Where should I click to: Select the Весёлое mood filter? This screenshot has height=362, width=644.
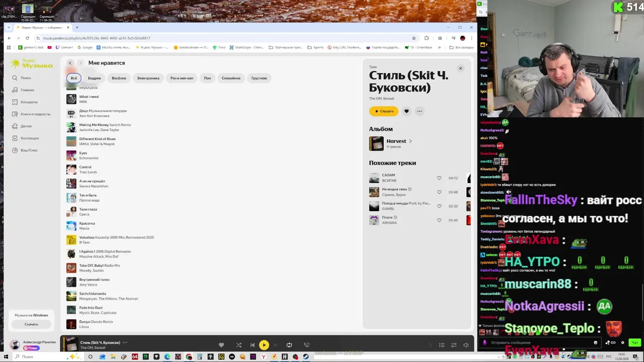click(x=119, y=78)
